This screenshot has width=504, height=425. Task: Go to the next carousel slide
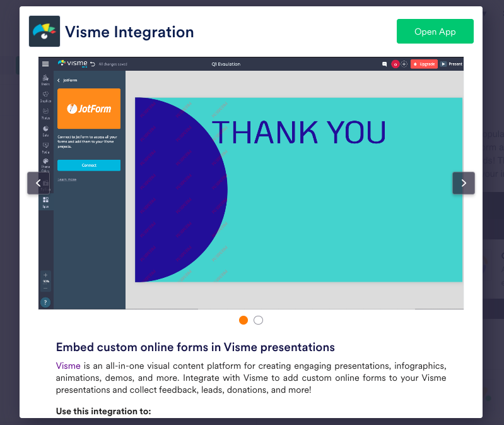coord(464,183)
